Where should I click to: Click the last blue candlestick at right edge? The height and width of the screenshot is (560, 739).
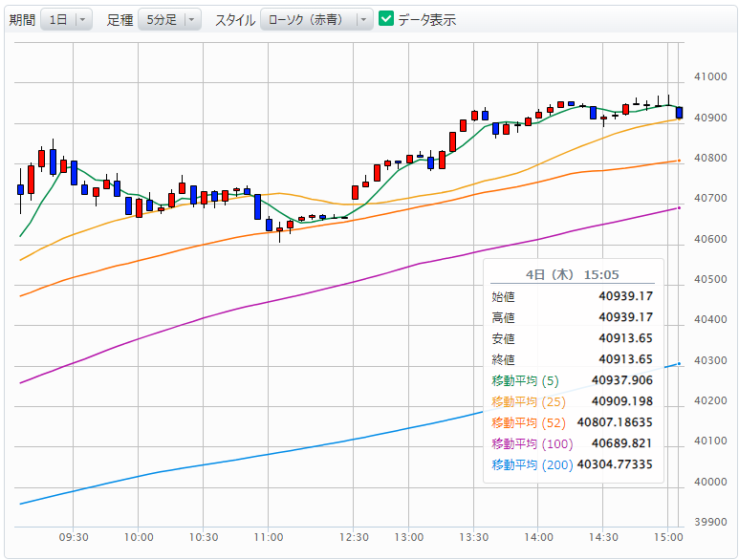(679, 113)
